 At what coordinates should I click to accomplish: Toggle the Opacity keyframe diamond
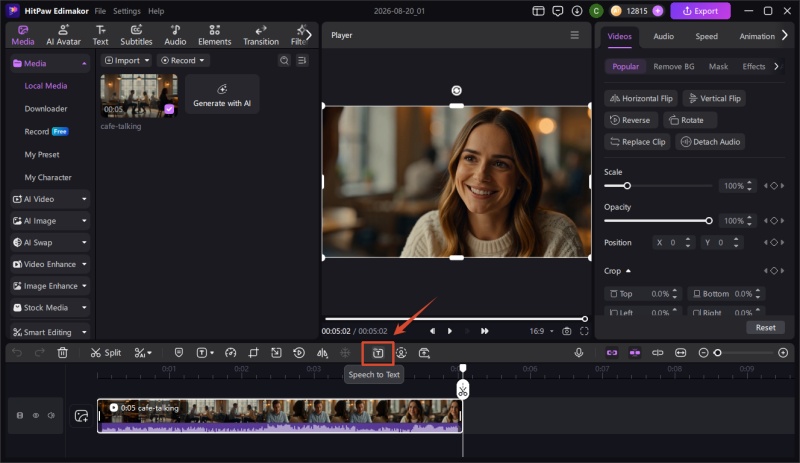(x=774, y=221)
